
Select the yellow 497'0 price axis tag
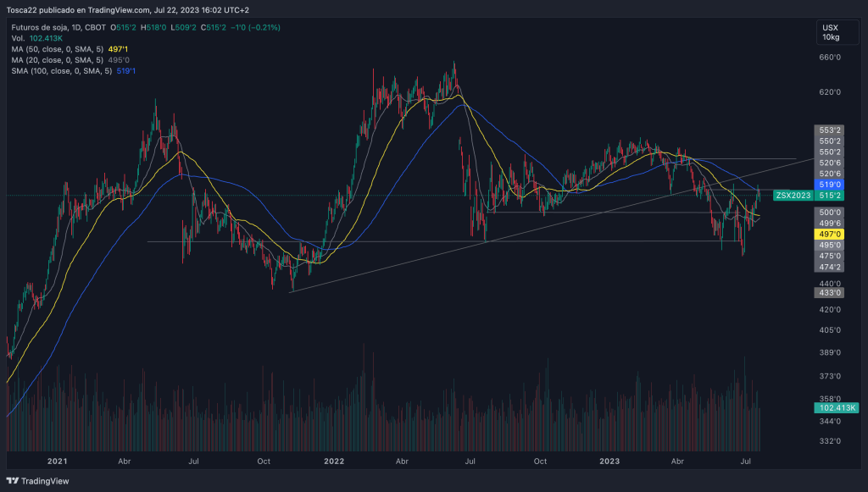point(830,234)
